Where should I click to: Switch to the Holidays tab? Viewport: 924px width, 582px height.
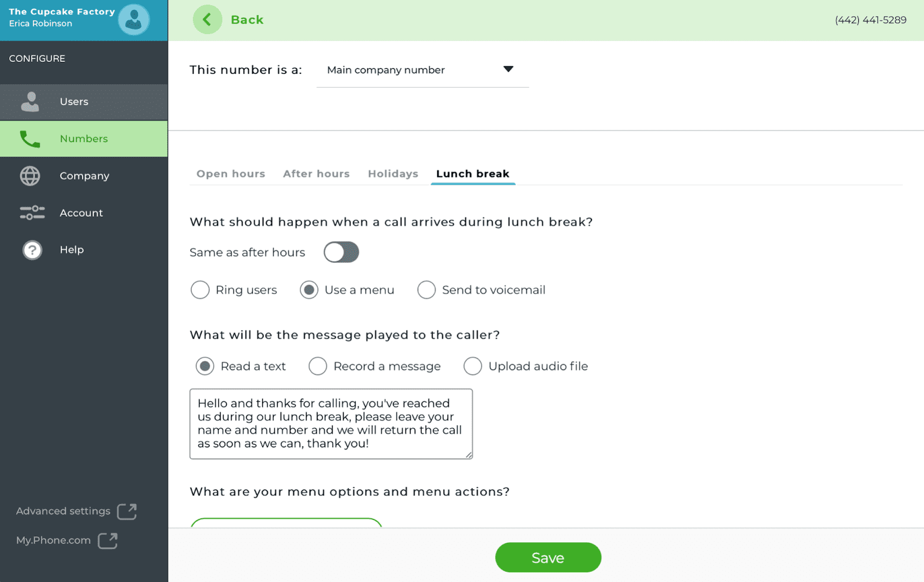pos(393,174)
